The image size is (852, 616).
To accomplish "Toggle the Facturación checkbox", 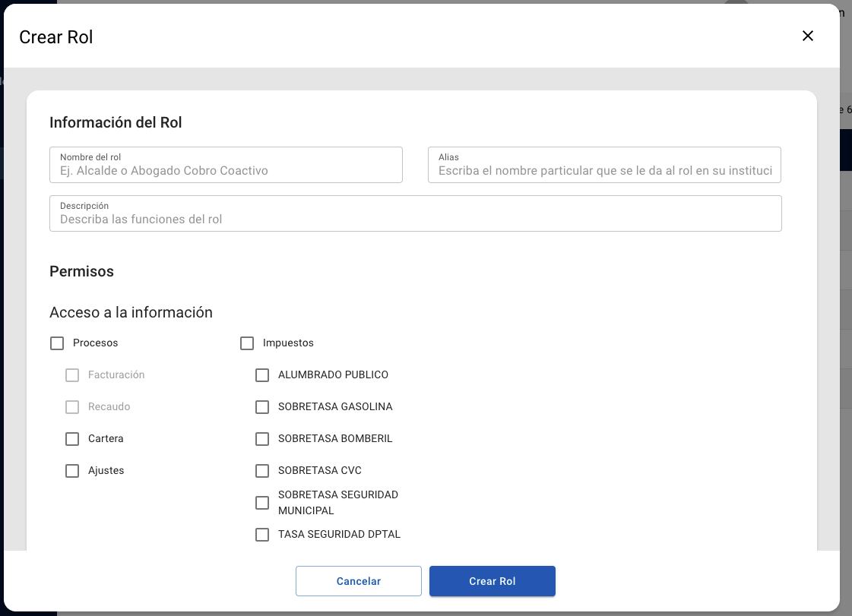I will point(72,375).
